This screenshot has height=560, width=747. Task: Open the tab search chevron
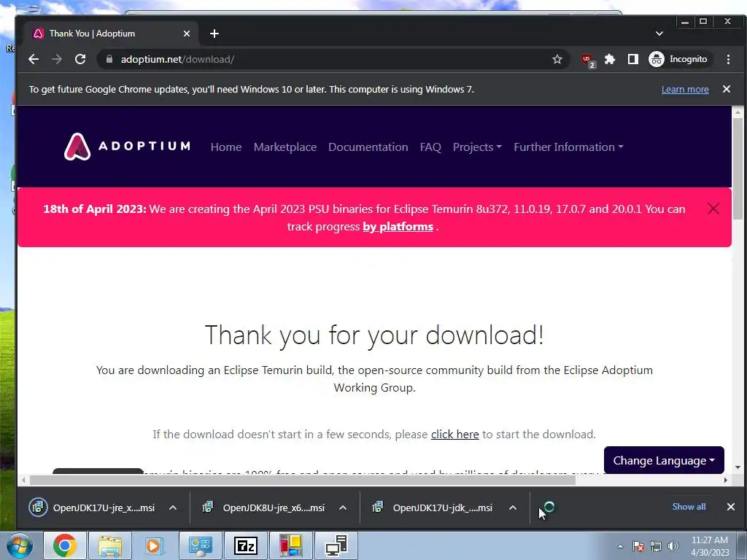point(659,34)
